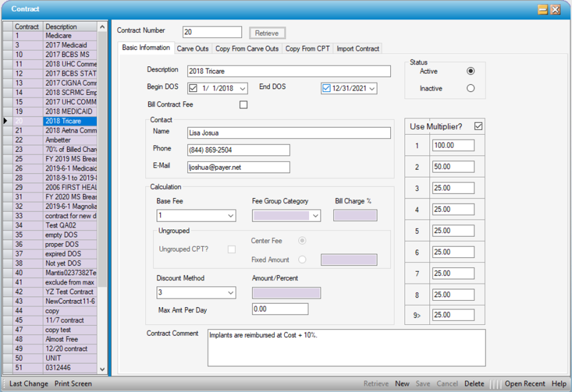Open the Import Contract tab
This screenshot has width=572, height=392.
point(357,48)
